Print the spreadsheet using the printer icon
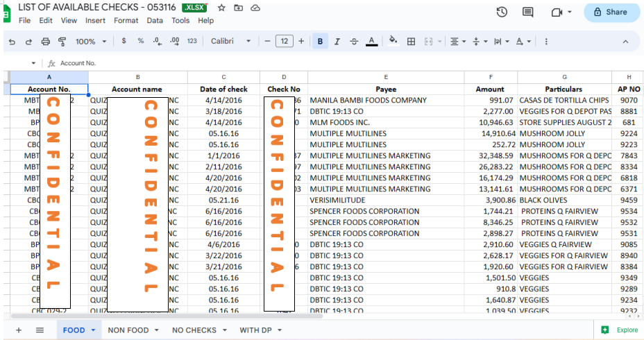 (46, 42)
